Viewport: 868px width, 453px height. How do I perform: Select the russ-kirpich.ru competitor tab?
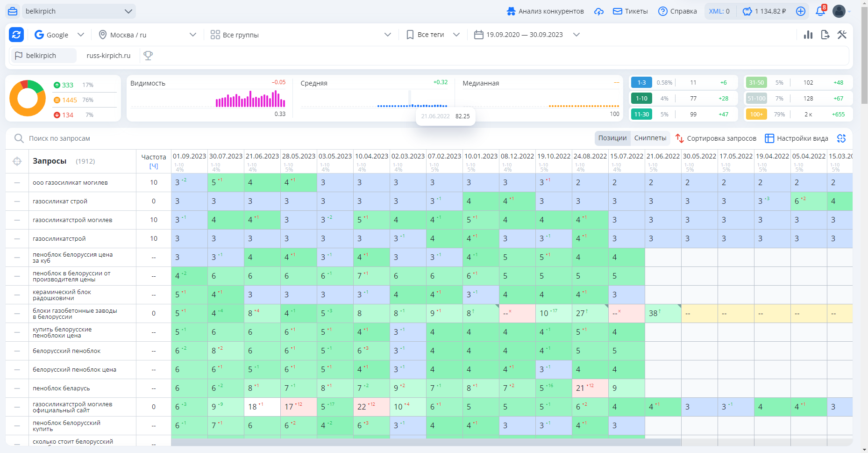tap(108, 56)
